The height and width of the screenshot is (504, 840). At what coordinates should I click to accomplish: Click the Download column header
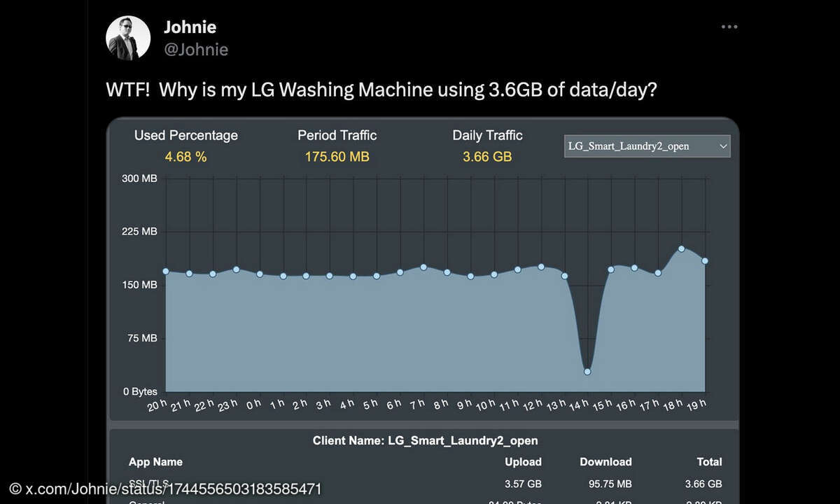tap(606, 462)
